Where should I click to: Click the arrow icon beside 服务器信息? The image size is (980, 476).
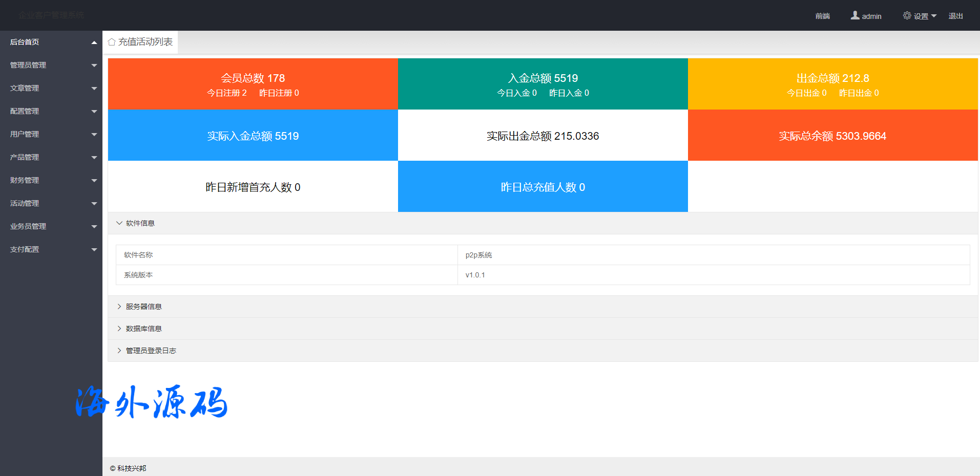[x=119, y=307]
